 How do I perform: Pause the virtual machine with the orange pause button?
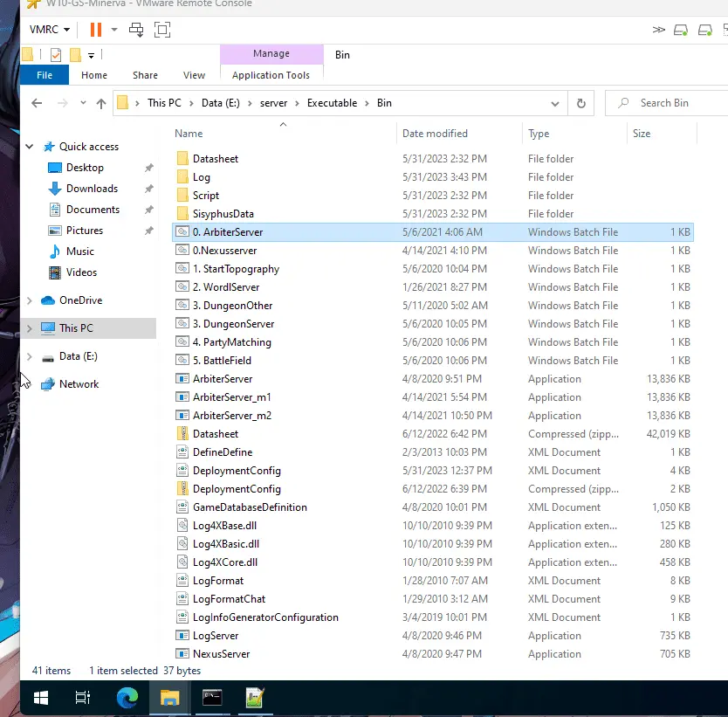pyautogui.click(x=96, y=30)
